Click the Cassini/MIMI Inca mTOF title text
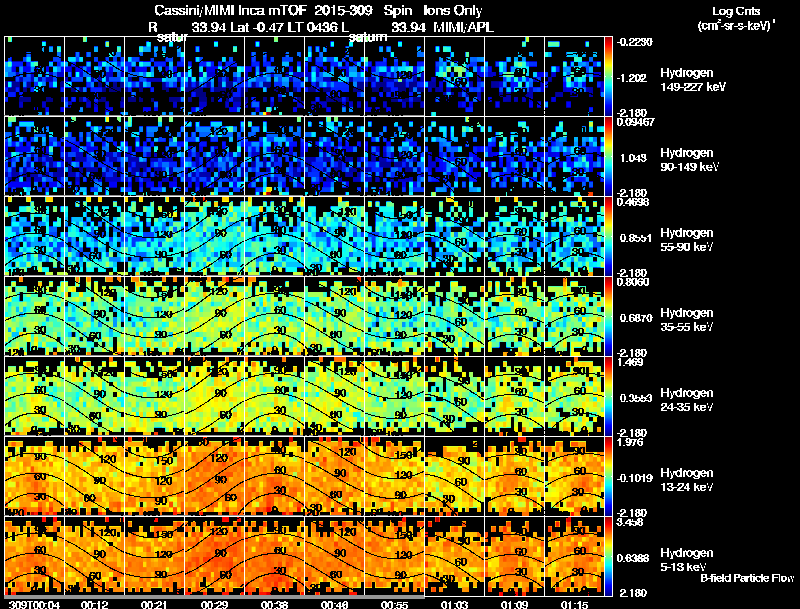Viewport: 800px width, 609px height. coord(229,11)
